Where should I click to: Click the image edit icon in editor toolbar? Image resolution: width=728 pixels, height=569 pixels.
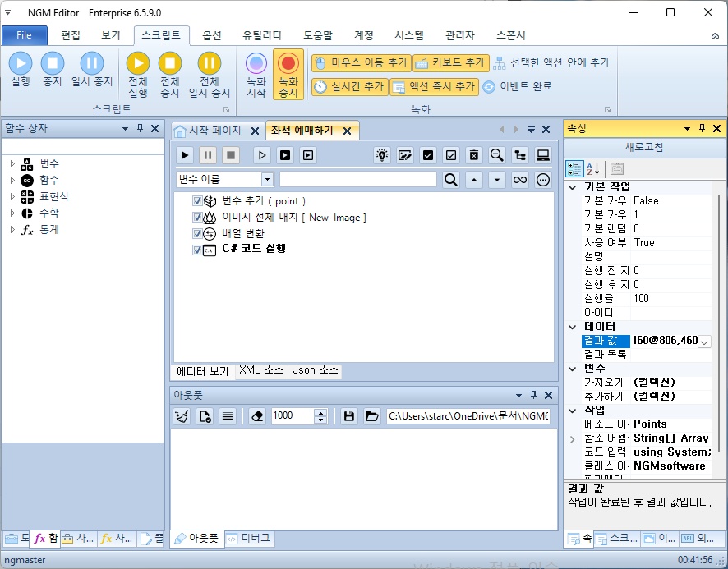tap(405, 155)
